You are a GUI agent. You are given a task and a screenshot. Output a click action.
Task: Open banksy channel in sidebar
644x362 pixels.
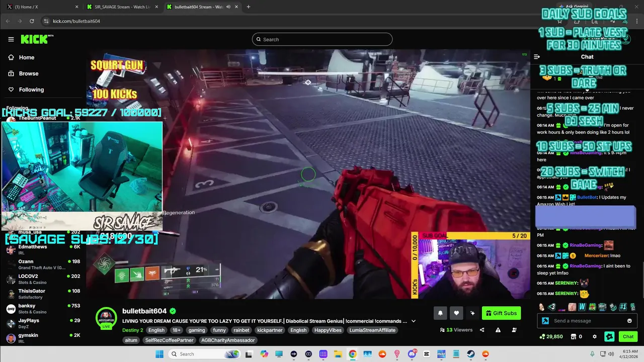click(x=43, y=309)
